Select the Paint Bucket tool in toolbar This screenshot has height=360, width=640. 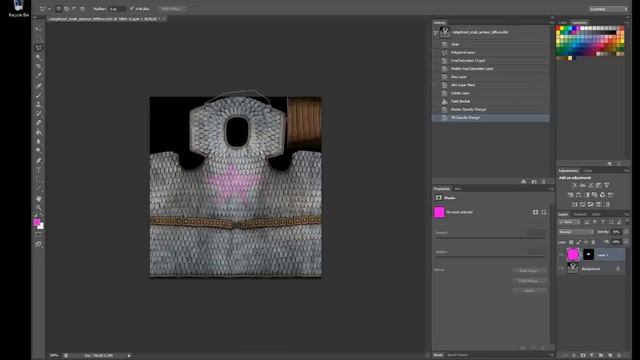coord(38,132)
